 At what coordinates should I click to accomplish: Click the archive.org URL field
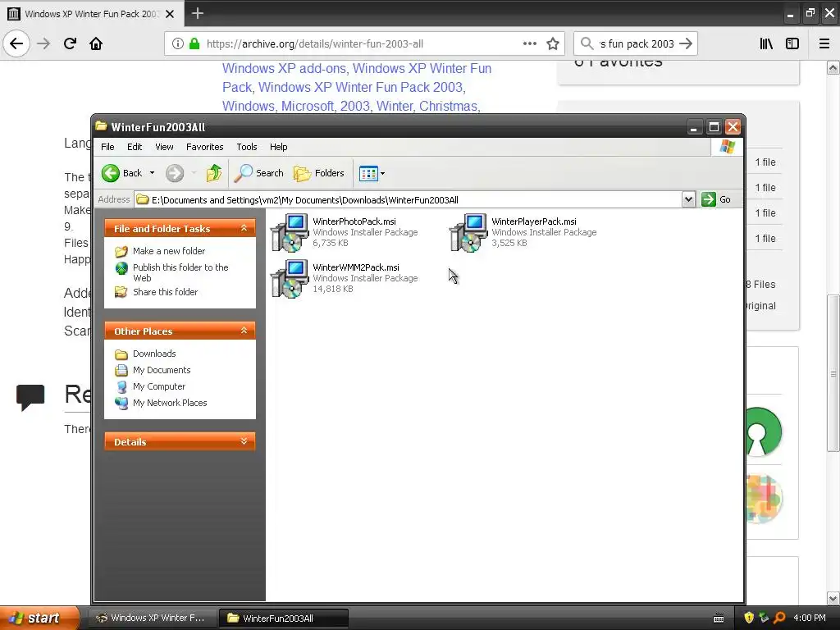click(364, 44)
